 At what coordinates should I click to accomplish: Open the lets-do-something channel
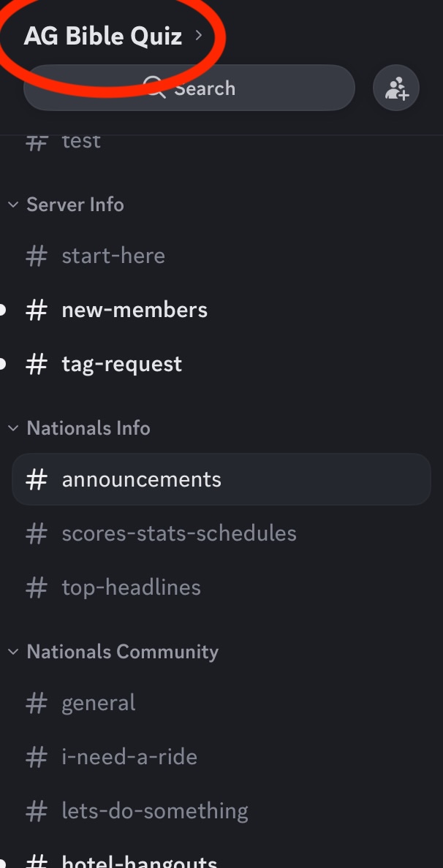point(155,811)
